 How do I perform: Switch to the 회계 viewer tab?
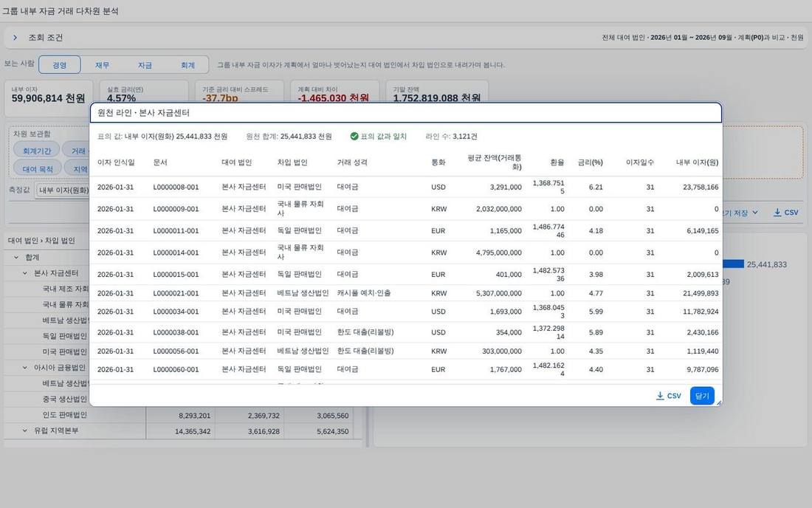187,65
